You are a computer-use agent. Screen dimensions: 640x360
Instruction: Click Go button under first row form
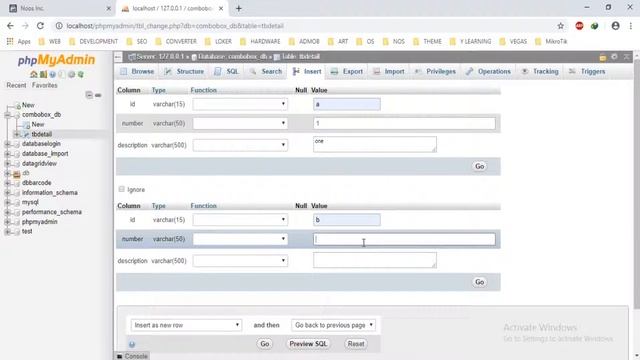coord(480,166)
